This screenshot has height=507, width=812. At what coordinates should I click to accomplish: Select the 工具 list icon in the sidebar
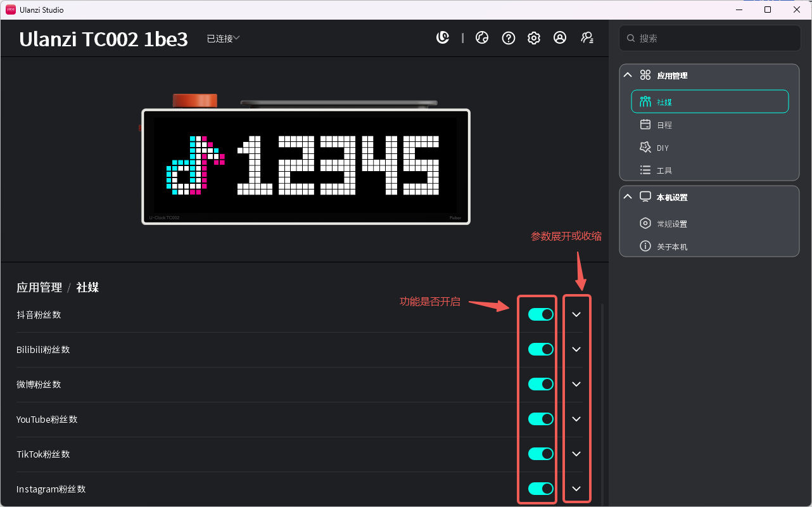[645, 170]
